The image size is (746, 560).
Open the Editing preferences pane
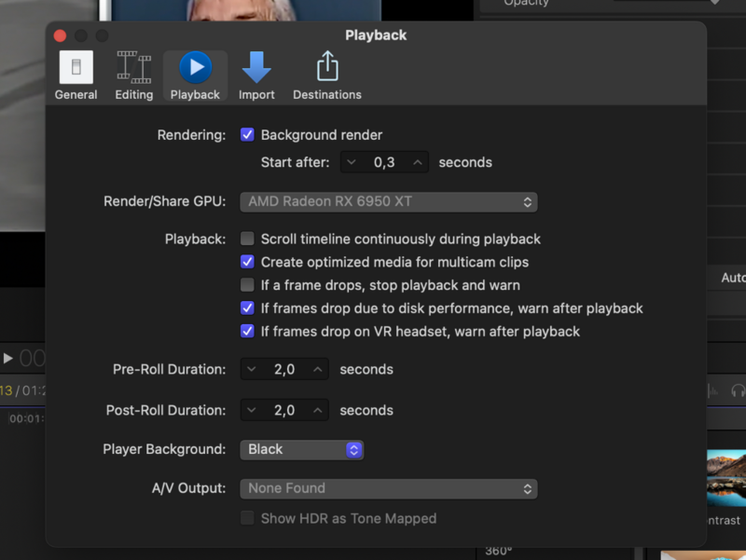134,75
